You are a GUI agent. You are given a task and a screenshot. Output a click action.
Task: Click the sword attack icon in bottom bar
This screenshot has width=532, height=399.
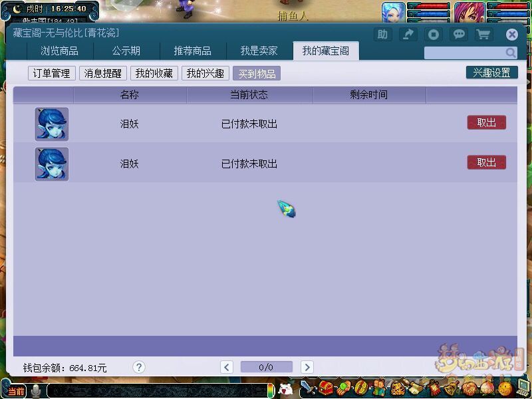[308, 388]
